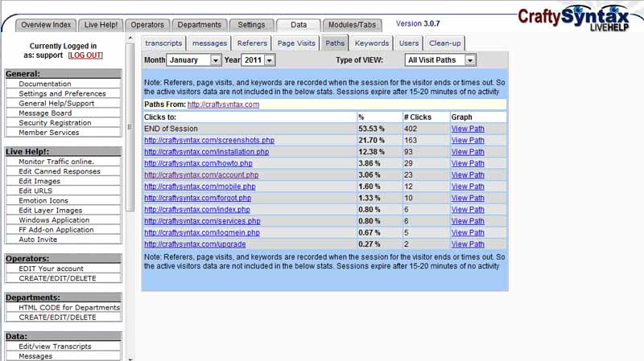
Task: Click View Path for END of Session
Action: click(468, 129)
